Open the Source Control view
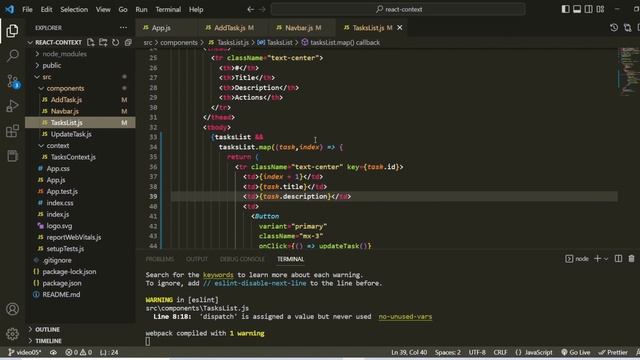 click(x=12, y=81)
